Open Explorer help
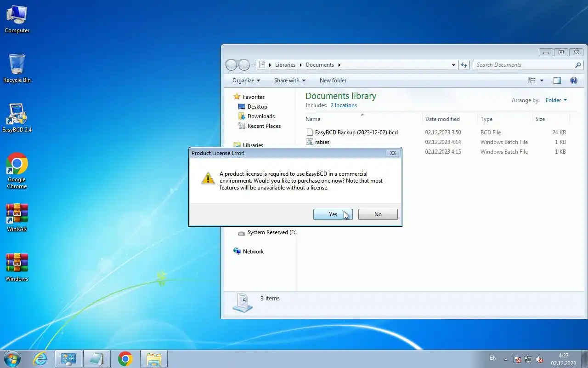This screenshot has height=368, width=588. pos(574,80)
